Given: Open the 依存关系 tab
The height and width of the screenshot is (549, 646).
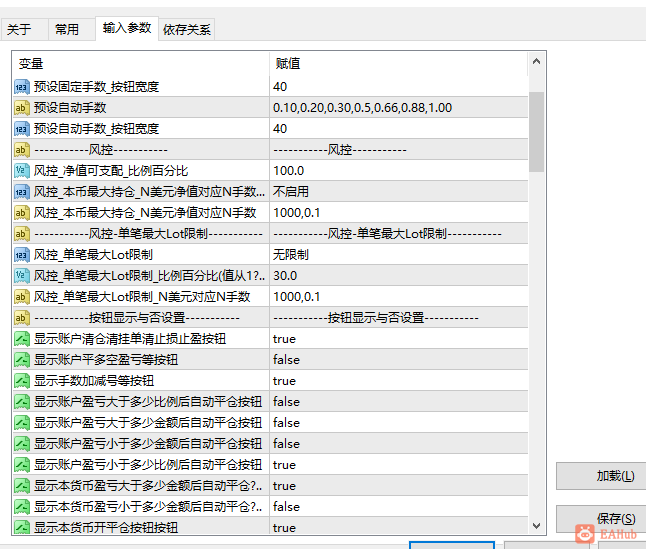Looking at the screenshot, I should [x=187, y=29].
